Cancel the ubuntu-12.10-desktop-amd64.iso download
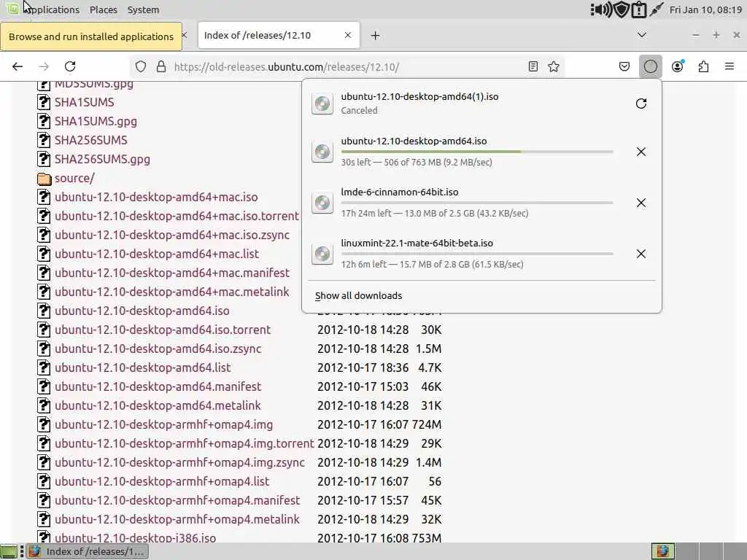747x560 pixels. (x=641, y=152)
